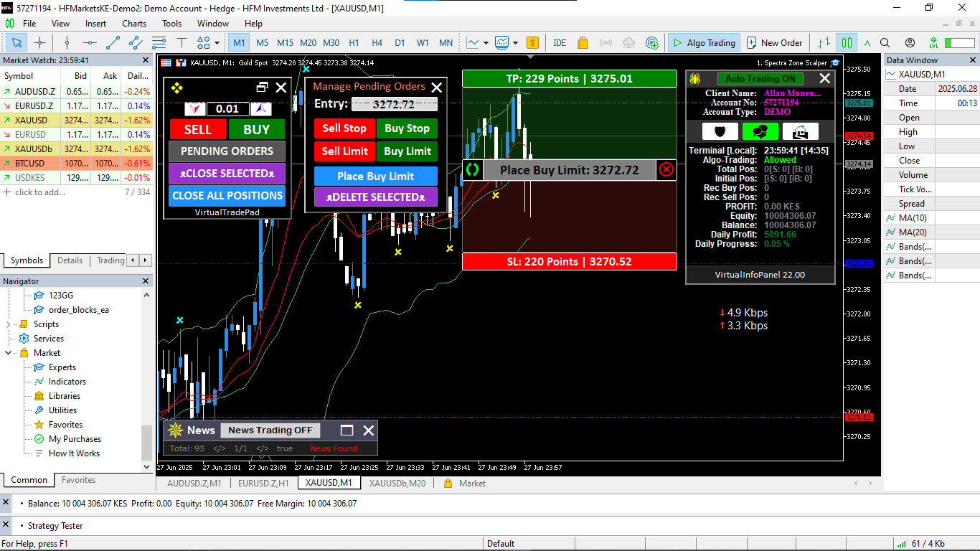Draw a horizontal line on the chart
Image resolution: width=980 pixels, height=551 pixels.
tap(90, 42)
